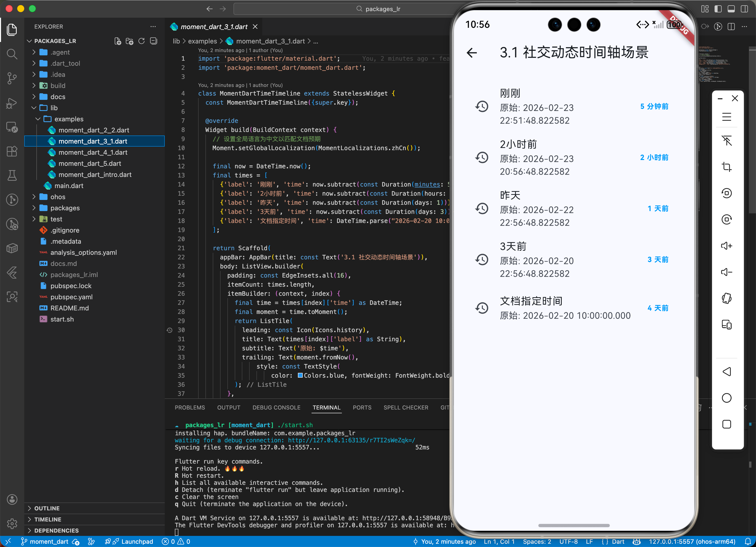756x547 pixels.
Task: Open the Search view in activity bar
Action: (12, 54)
